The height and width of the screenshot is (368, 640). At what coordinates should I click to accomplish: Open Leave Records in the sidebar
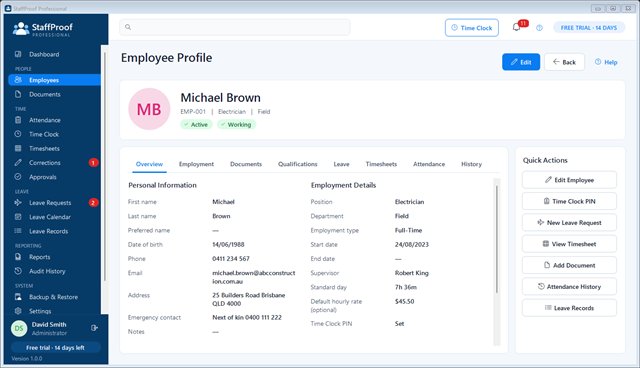point(54,231)
